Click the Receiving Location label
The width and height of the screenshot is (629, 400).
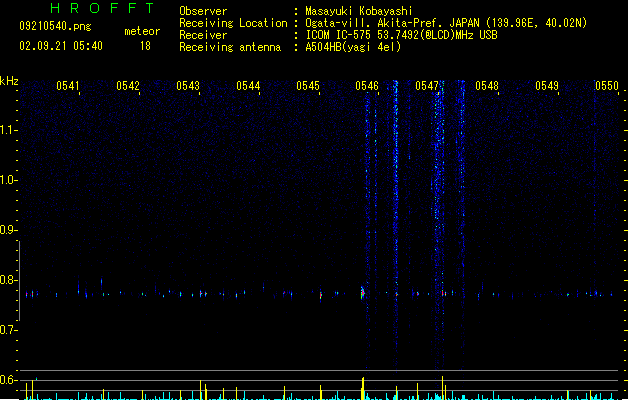(x=233, y=23)
